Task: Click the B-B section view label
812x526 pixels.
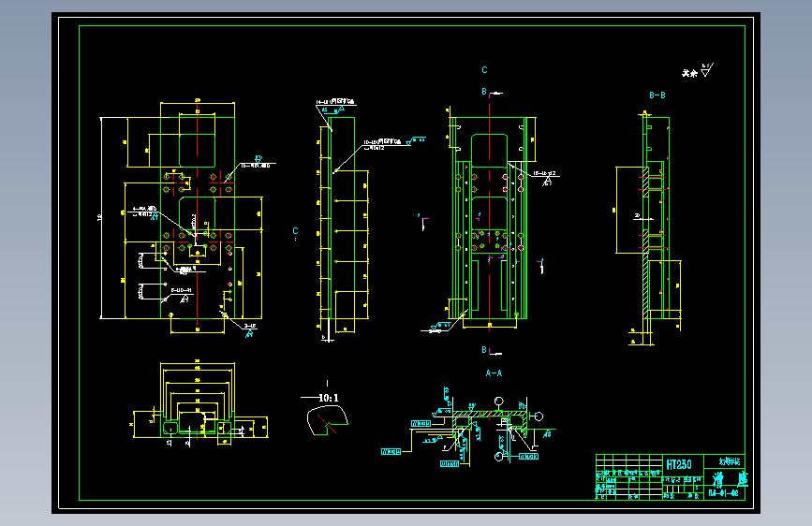Action: coord(657,95)
